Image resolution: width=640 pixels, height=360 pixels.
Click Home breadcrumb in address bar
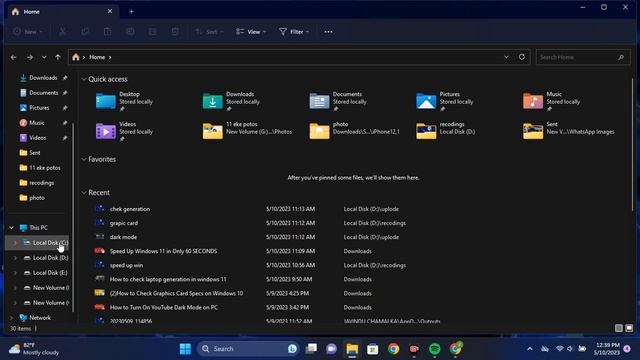click(x=97, y=57)
